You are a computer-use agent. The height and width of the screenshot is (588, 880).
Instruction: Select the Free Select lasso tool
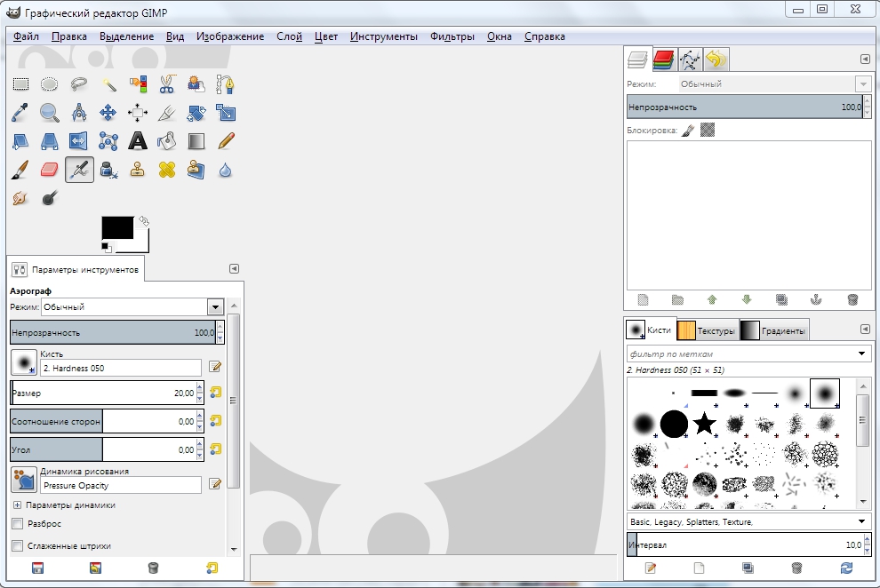pyautogui.click(x=79, y=84)
